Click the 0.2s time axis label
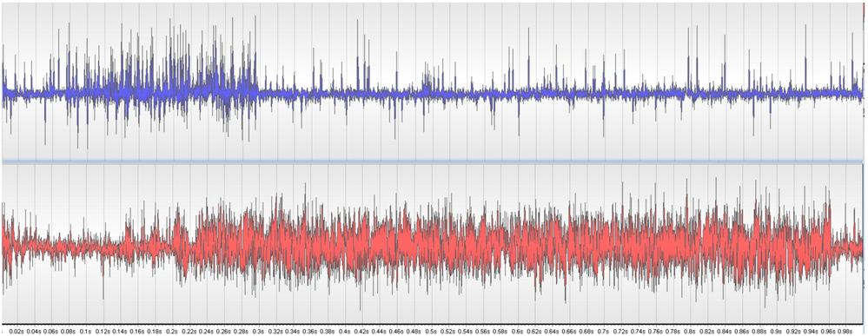The width and height of the screenshot is (868, 336). coord(172,331)
